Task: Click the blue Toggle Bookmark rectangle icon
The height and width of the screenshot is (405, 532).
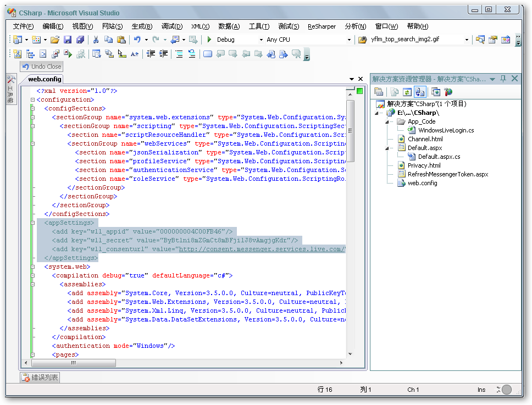Action: (208, 54)
